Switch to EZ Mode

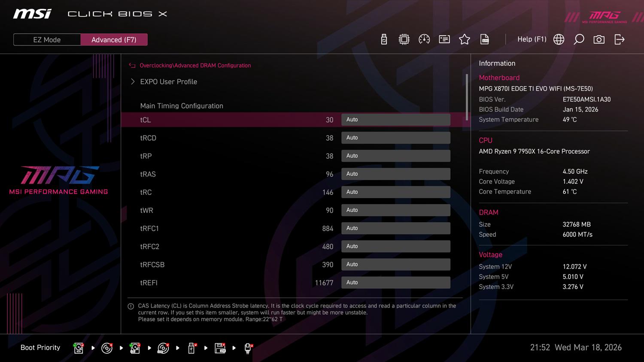click(47, 39)
